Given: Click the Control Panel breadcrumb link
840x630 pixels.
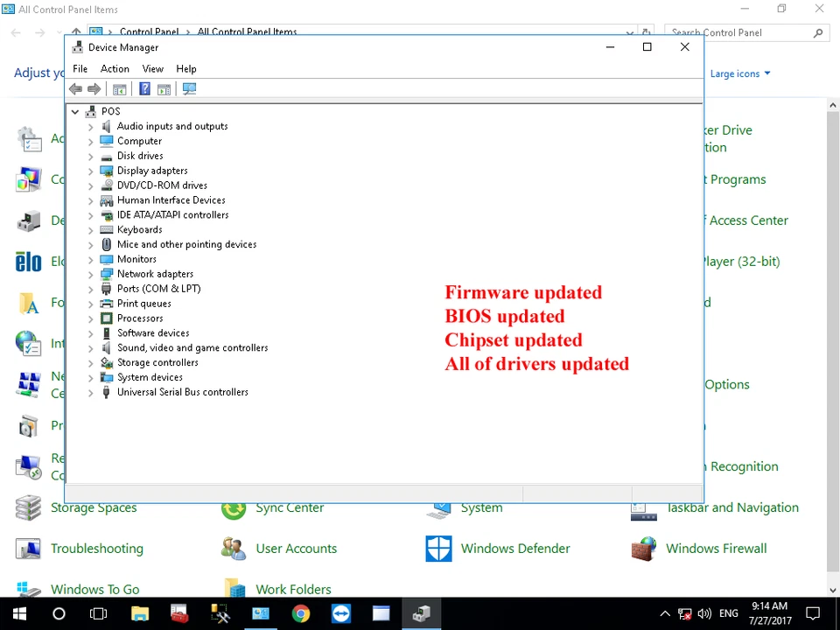Looking at the screenshot, I should coord(149,31).
